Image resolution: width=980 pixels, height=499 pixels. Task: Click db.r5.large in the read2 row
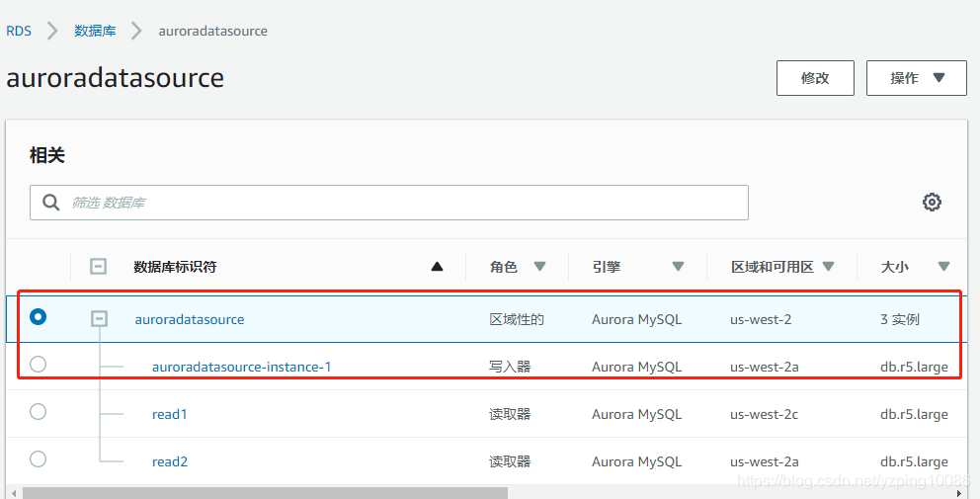(x=914, y=462)
